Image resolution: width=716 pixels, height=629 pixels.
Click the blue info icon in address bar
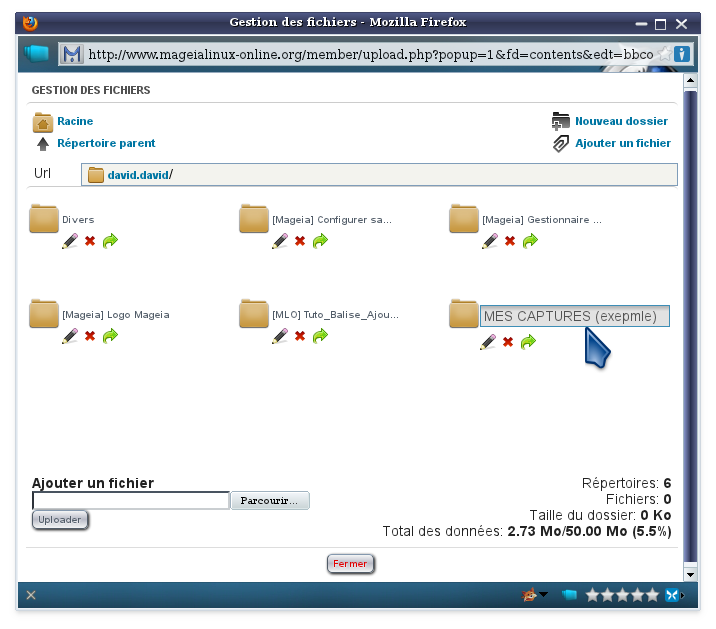pyautogui.click(x=681, y=54)
